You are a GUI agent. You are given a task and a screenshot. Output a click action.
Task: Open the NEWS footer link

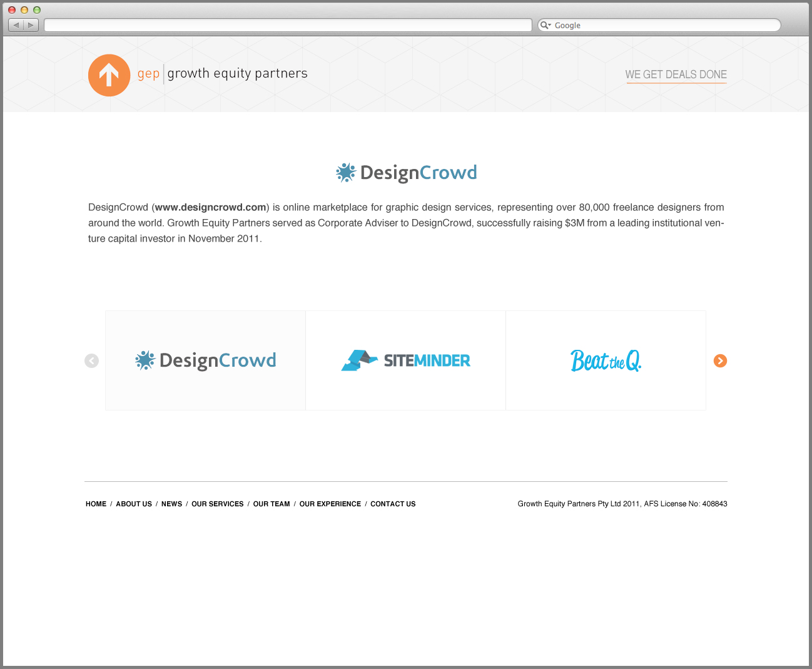point(171,504)
